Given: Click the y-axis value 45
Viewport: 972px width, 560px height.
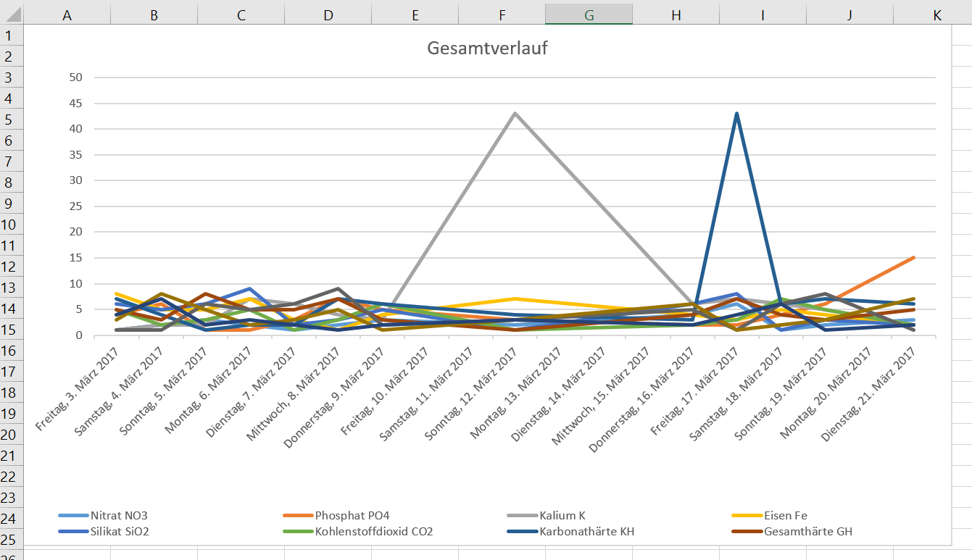Looking at the screenshot, I should [77, 103].
